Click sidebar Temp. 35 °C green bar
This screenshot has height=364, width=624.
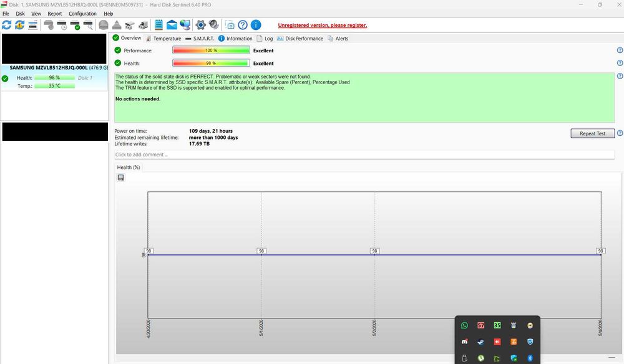(54, 86)
